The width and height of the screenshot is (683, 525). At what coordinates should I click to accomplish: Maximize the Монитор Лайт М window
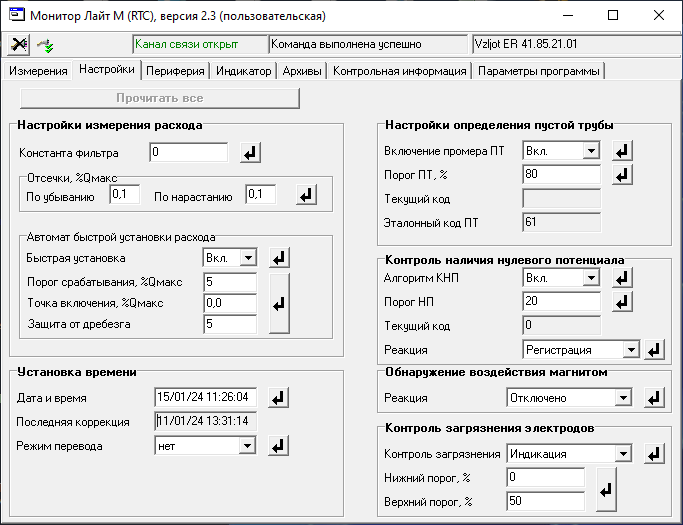(613, 15)
